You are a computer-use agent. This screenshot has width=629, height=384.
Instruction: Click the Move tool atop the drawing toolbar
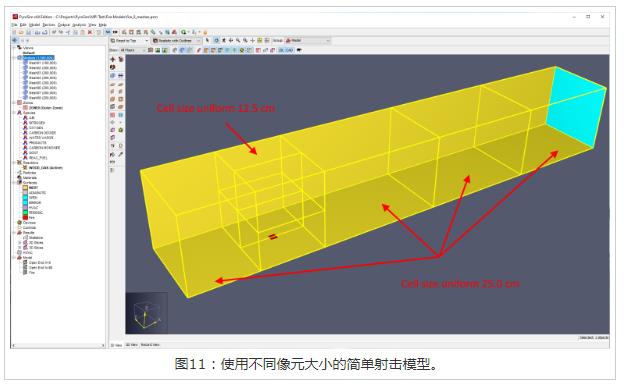coord(113,59)
